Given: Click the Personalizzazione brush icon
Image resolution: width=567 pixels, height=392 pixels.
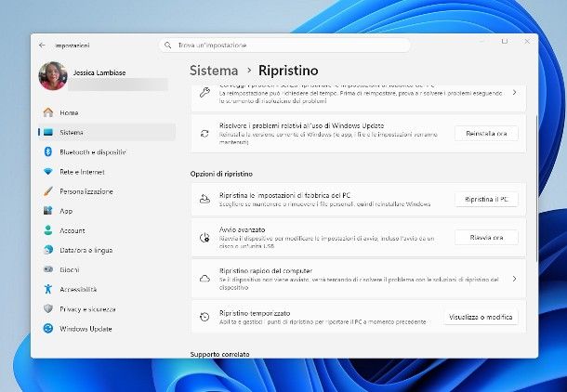Looking at the screenshot, I should click(x=48, y=191).
